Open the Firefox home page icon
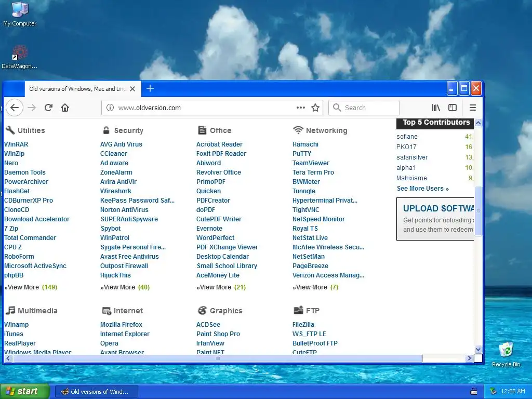Image resolution: width=532 pixels, height=399 pixels. point(65,108)
